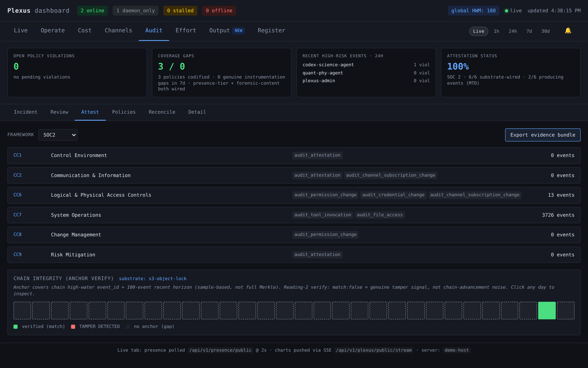Set time range to 7d

click(529, 31)
